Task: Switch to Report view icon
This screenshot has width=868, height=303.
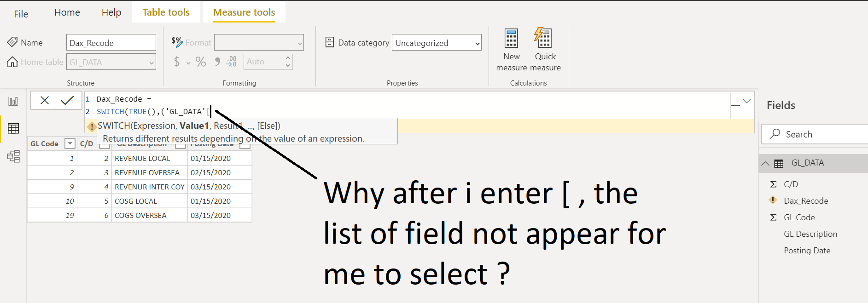Action: point(13,101)
